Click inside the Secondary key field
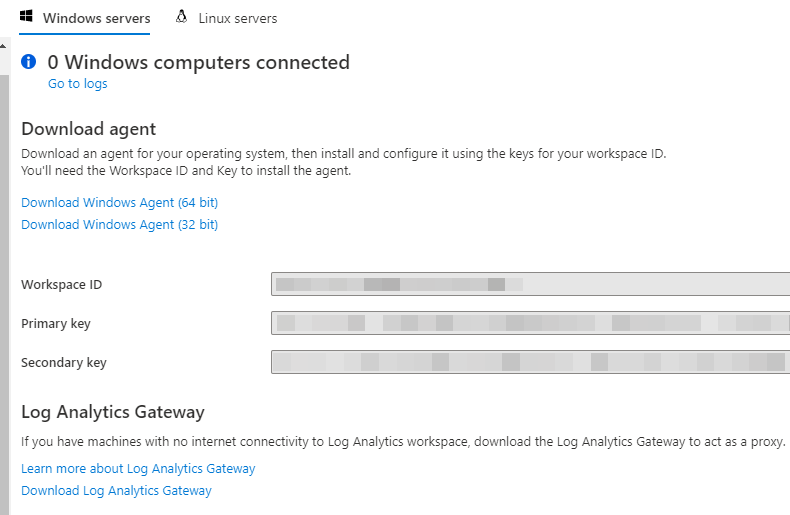Image resolution: width=790 pixels, height=515 pixels. [x=531, y=362]
